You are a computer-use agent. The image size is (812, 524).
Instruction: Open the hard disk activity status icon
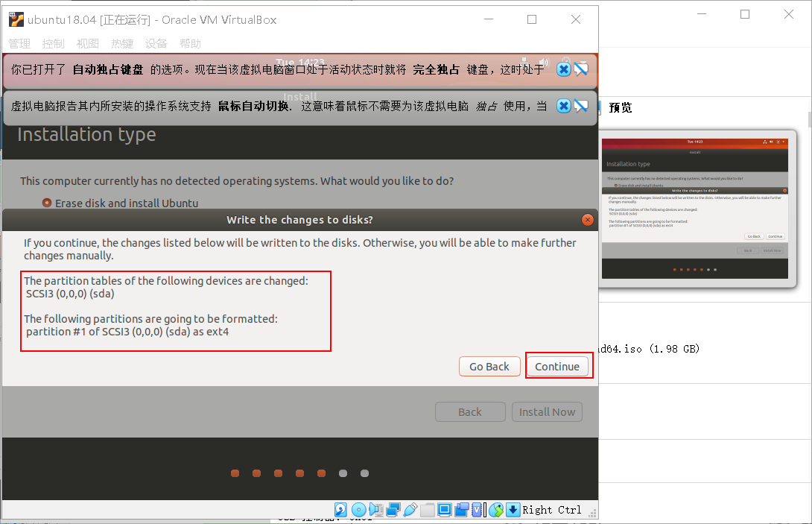(x=340, y=510)
